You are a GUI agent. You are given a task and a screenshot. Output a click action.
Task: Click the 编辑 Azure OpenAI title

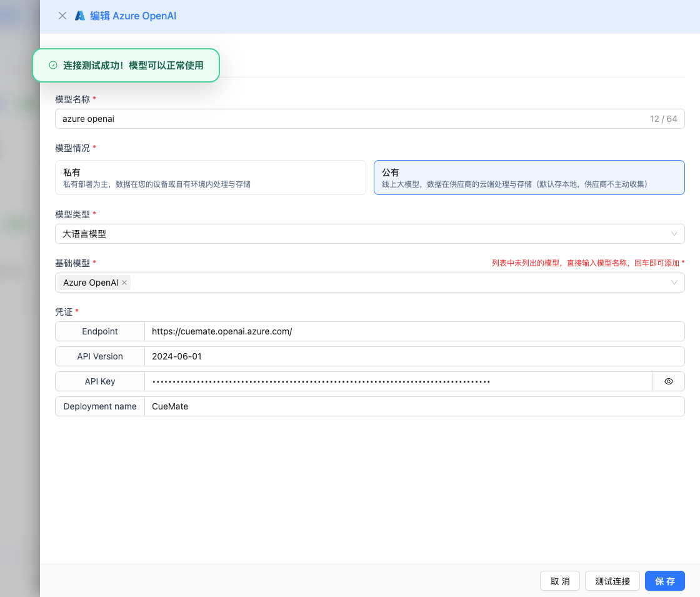click(x=133, y=16)
